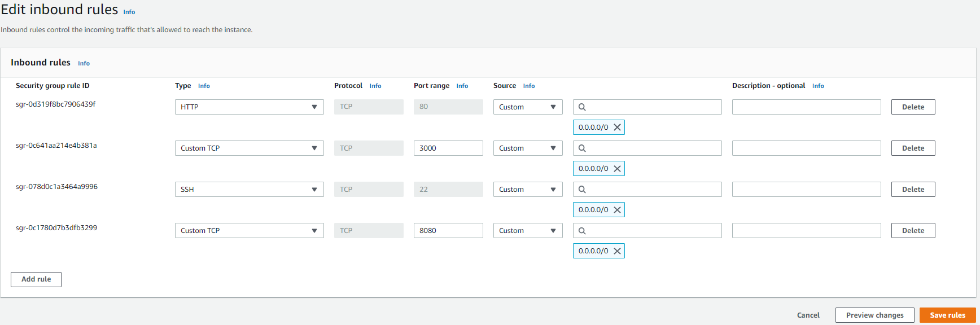980x325 pixels.
Task: Delete the HTTP rule
Action: tap(913, 107)
